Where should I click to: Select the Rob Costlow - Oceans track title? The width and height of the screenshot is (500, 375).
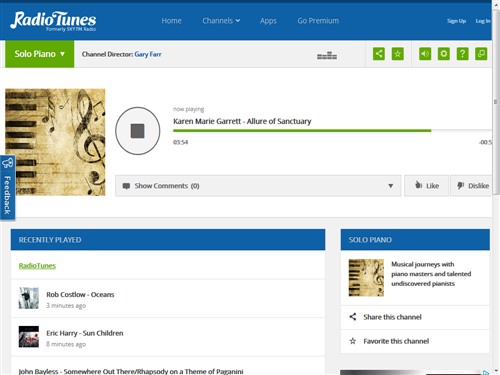pyautogui.click(x=80, y=294)
